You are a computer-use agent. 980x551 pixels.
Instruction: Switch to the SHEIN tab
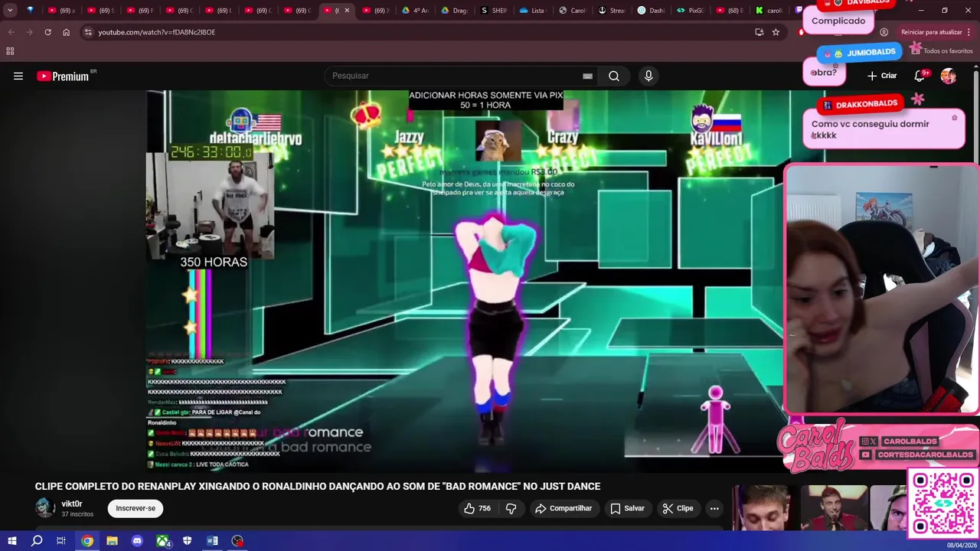point(494,11)
